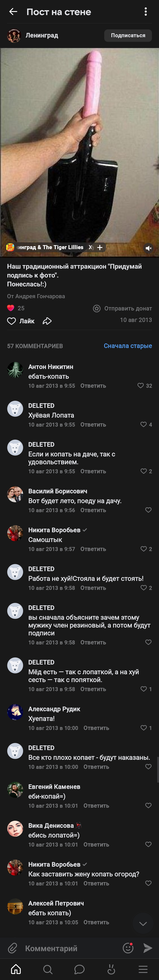This screenshot has width=159, height=980.
Task: Go back using the arrow icon
Action: coord(13,12)
